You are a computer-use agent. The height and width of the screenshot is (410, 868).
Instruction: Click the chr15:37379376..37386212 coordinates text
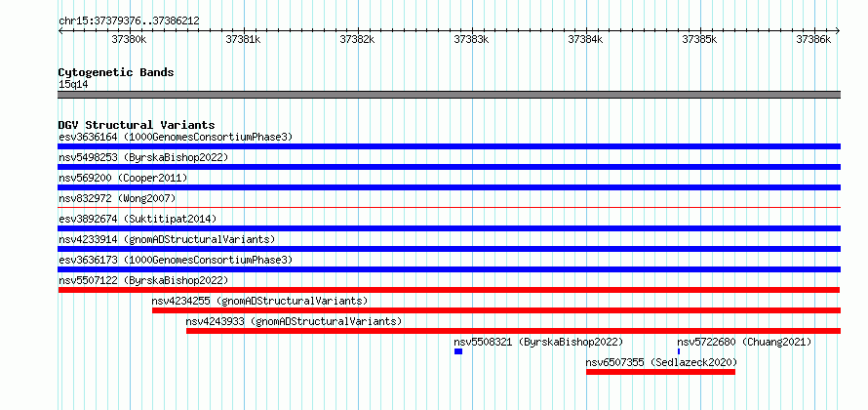tap(129, 21)
